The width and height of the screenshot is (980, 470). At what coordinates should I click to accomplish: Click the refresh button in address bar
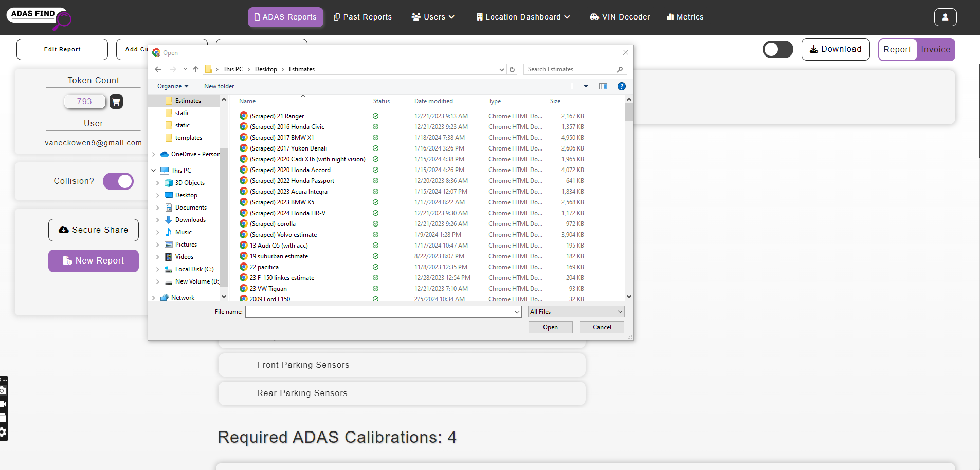point(512,69)
